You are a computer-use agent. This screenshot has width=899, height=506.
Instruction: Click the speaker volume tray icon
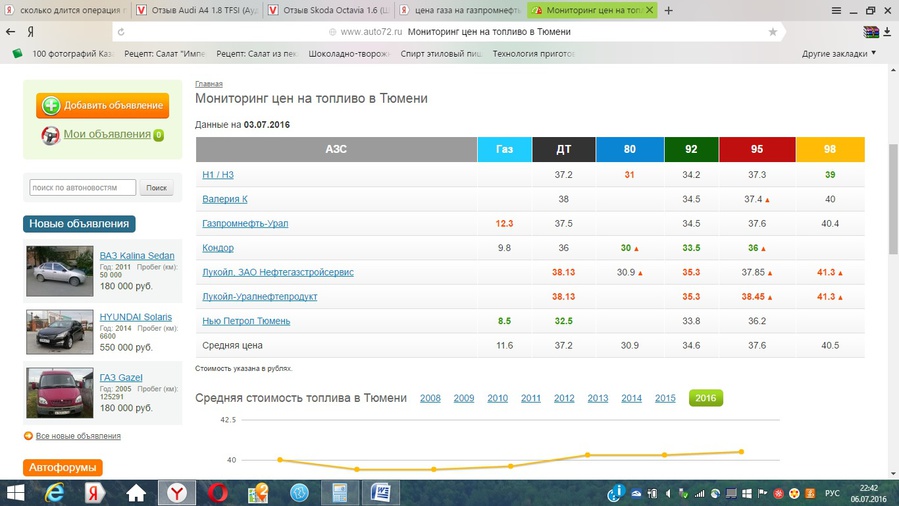668,493
